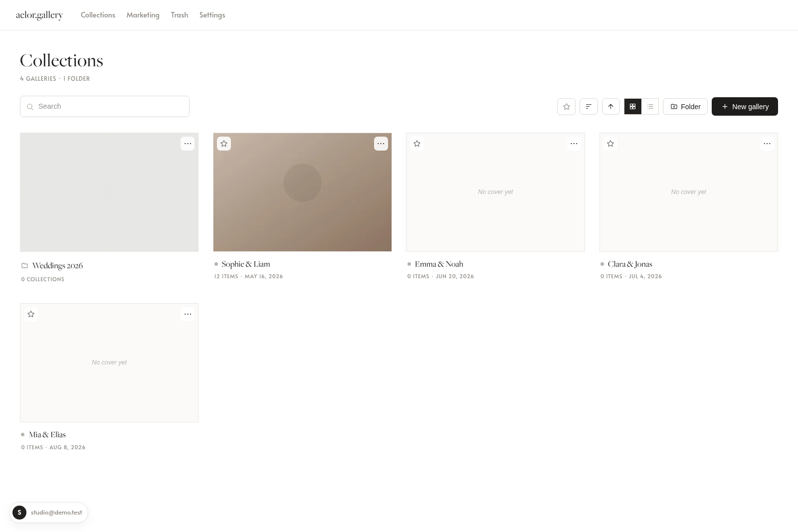Click the status dot beside Mia & Elias

pyautogui.click(x=22, y=435)
